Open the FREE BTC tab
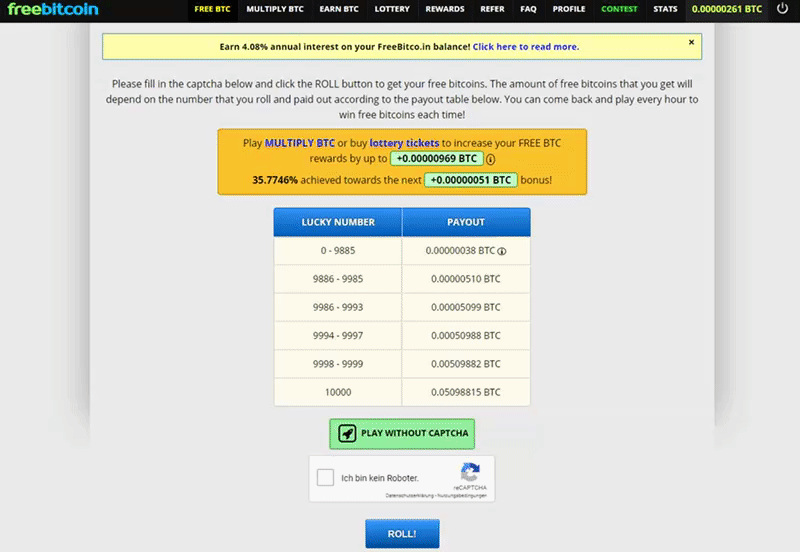 click(x=212, y=9)
